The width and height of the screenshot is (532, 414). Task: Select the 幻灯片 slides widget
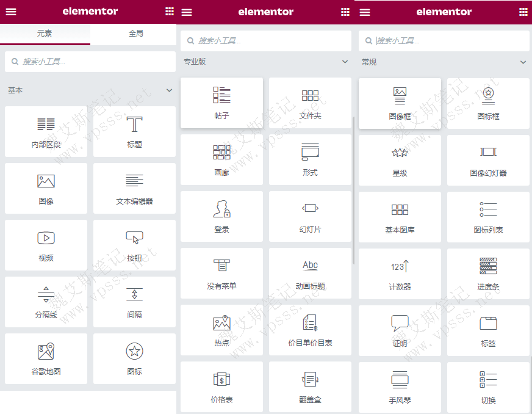pos(310,216)
